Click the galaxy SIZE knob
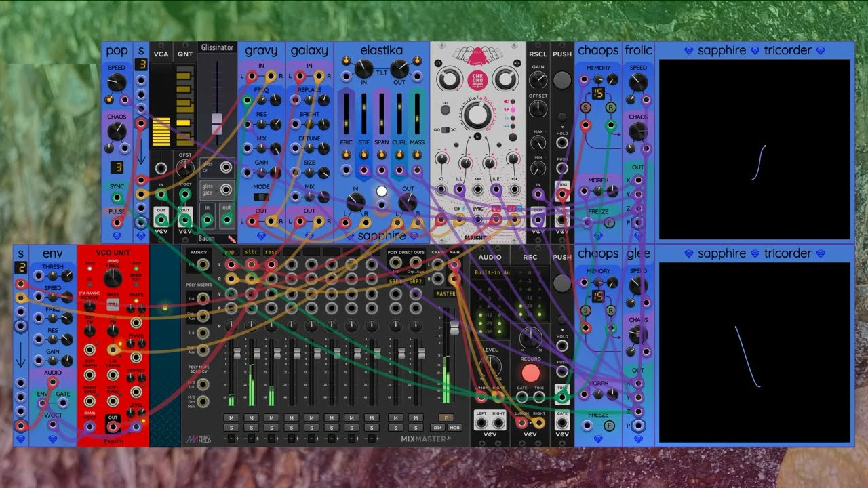The image size is (868, 488). click(x=322, y=173)
